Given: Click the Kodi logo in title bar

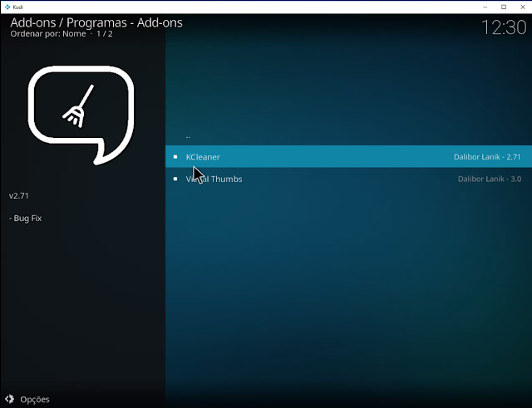Looking at the screenshot, I should (7, 7).
